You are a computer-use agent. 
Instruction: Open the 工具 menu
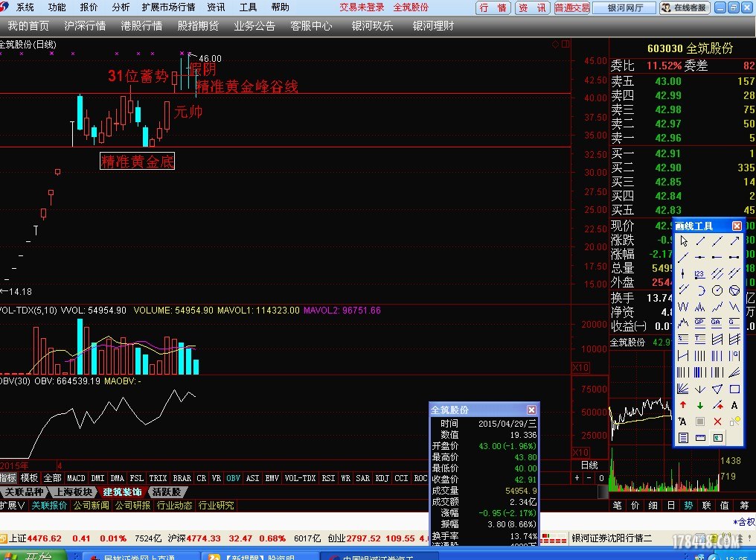[248, 7]
